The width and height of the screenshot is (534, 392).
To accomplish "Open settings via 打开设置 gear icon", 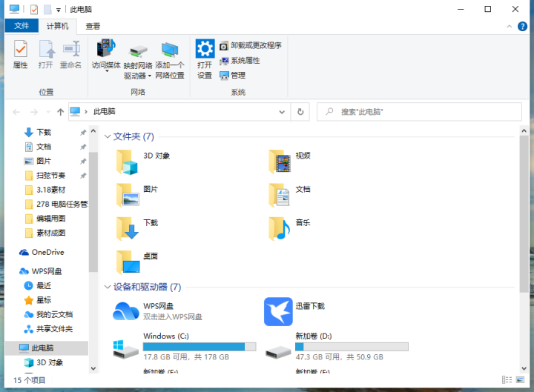I will pos(205,48).
